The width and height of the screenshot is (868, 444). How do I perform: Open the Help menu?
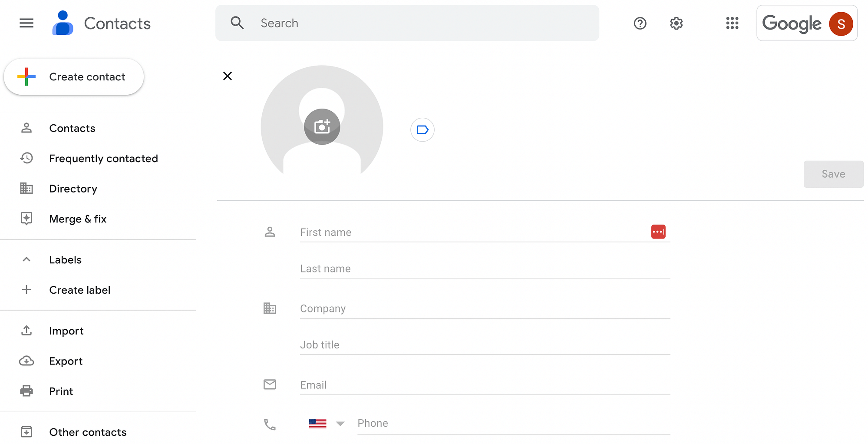click(640, 23)
